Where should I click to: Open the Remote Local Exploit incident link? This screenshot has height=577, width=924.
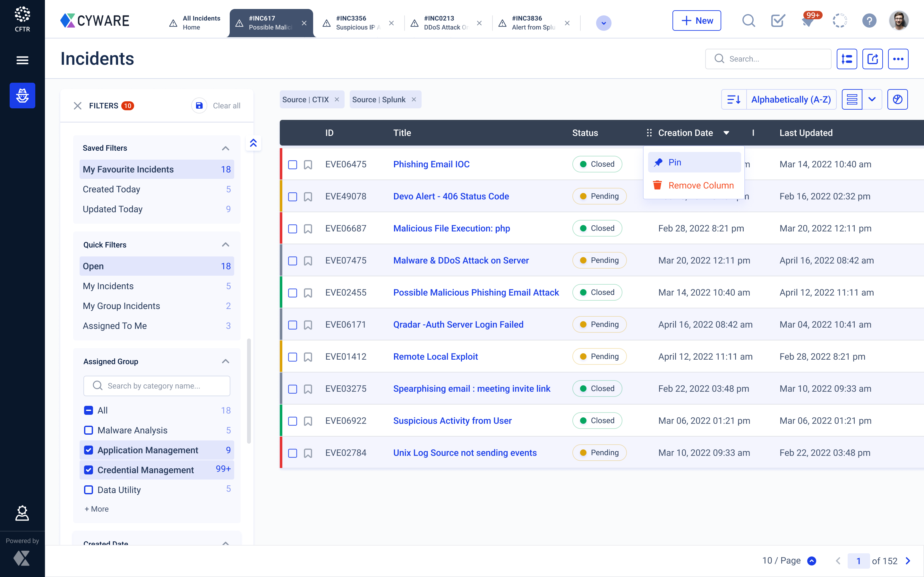(x=435, y=356)
